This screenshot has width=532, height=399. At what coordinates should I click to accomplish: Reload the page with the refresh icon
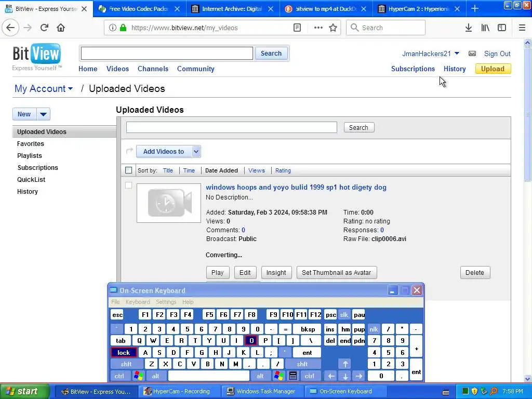click(x=44, y=28)
